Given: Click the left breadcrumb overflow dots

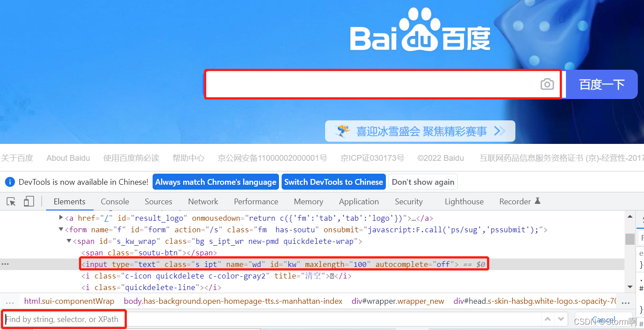Looking at the screenshot, I should 10,301.
